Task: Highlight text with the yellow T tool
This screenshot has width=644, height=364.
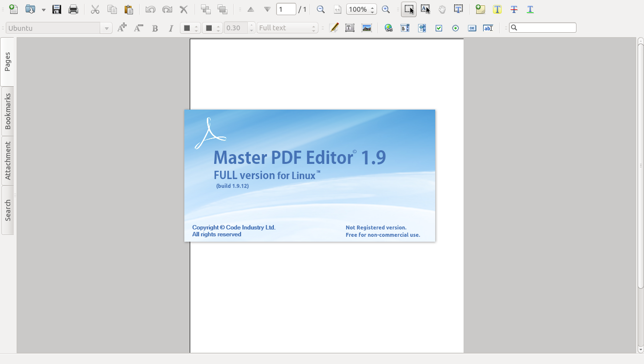Action: (497, 9)
